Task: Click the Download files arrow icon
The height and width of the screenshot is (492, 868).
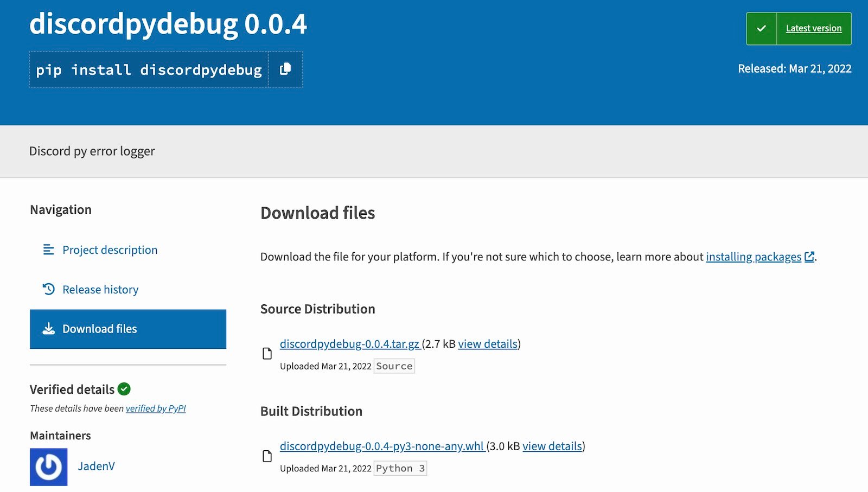Action: click(49, 329)
